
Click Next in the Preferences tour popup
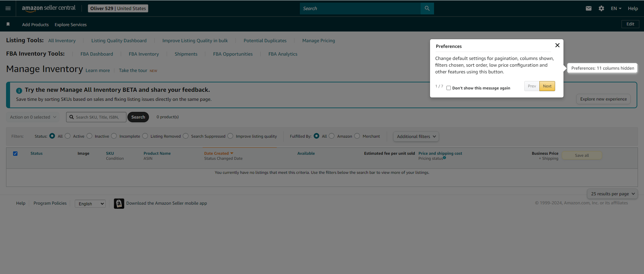point(547,86)
